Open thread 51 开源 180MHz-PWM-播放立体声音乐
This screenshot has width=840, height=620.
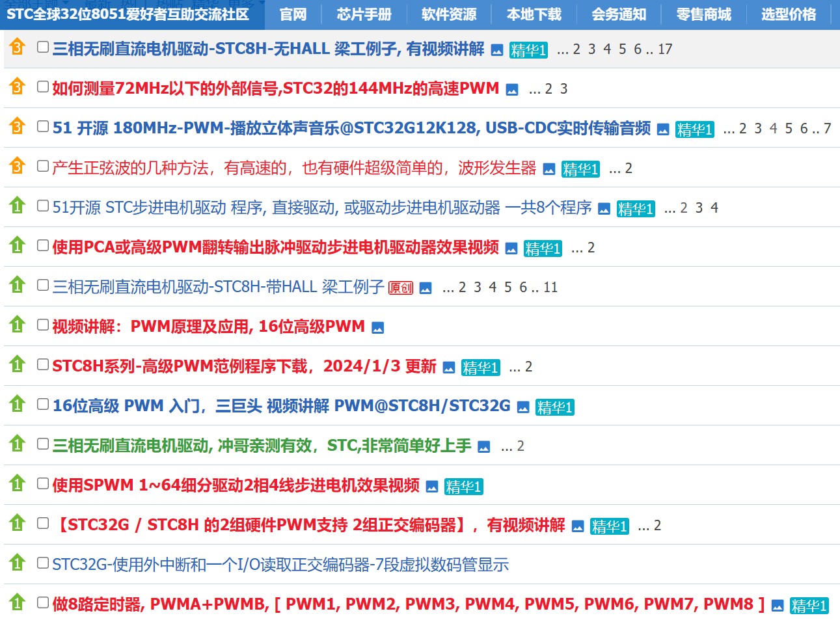pos(351,128)
